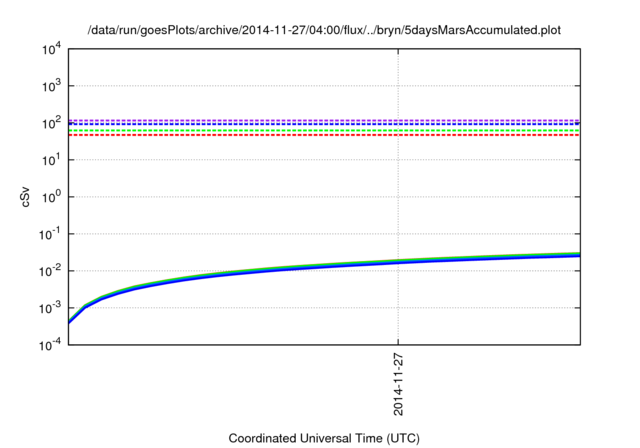Click the 10^-3 y-axis tick label

[x=50, y=308]
